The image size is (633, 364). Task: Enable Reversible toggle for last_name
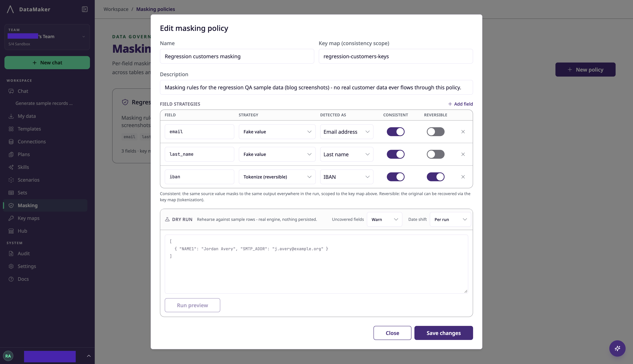point(436,154)
